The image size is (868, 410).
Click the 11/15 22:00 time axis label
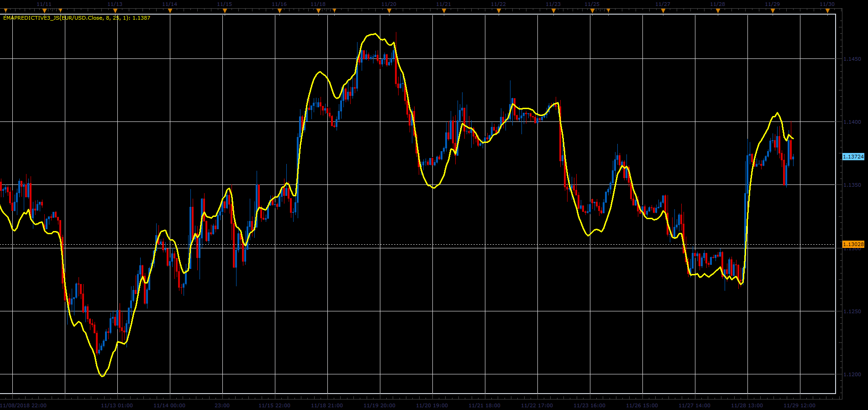pos(274,405)
